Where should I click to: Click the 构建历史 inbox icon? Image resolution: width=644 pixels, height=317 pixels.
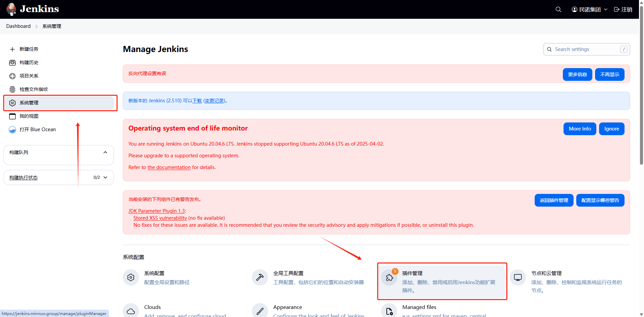(x=12, y=63)
